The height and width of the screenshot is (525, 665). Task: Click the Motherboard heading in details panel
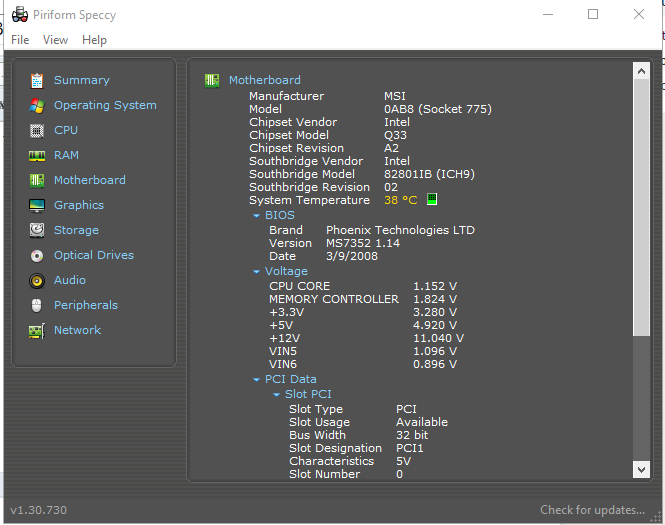265,80
